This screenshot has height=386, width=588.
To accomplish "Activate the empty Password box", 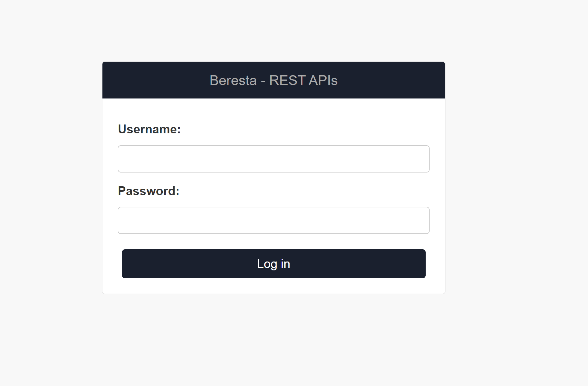I will click(x=273, y=220).
